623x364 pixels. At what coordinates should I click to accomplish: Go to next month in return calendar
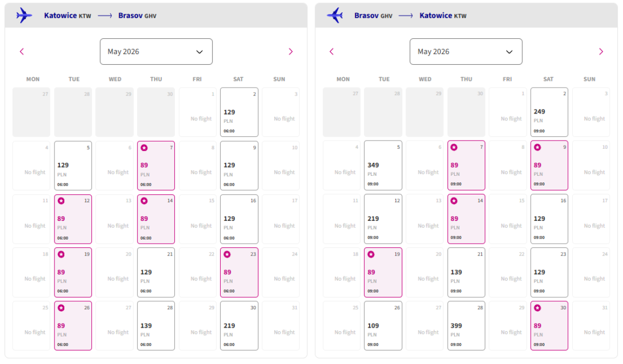click(601, 51)
